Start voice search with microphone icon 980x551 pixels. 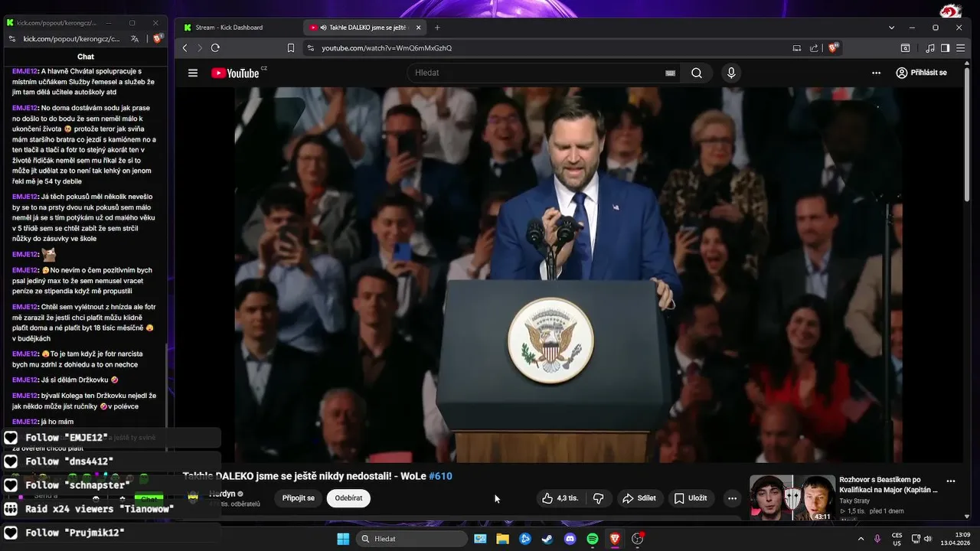[731, 73]
